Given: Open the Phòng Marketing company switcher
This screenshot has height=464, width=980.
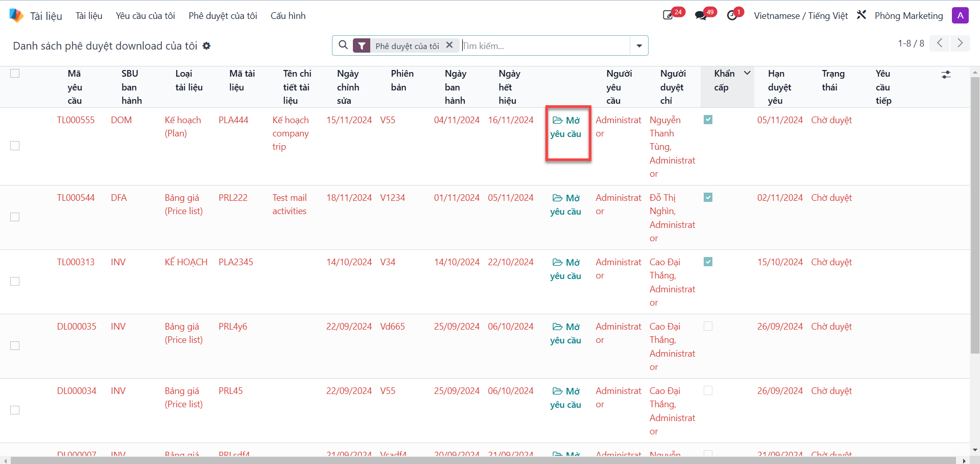Looking at the screenshot, I should click(x=909, y=16).
